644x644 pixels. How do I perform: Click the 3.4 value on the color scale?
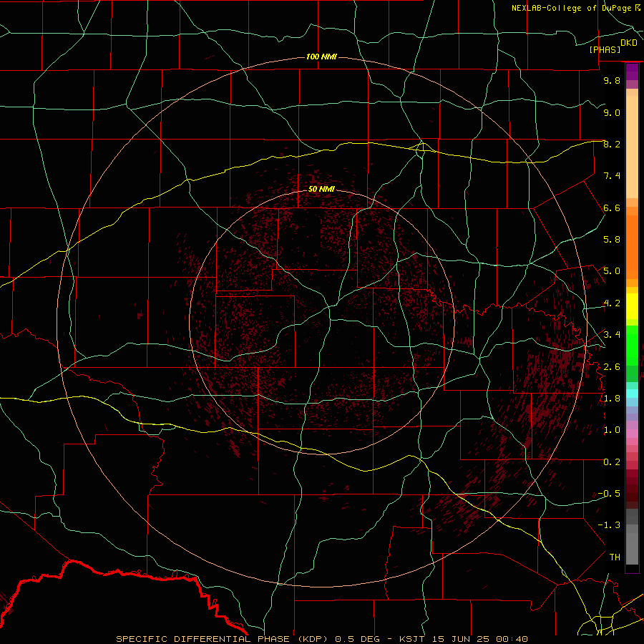[612, 335]
